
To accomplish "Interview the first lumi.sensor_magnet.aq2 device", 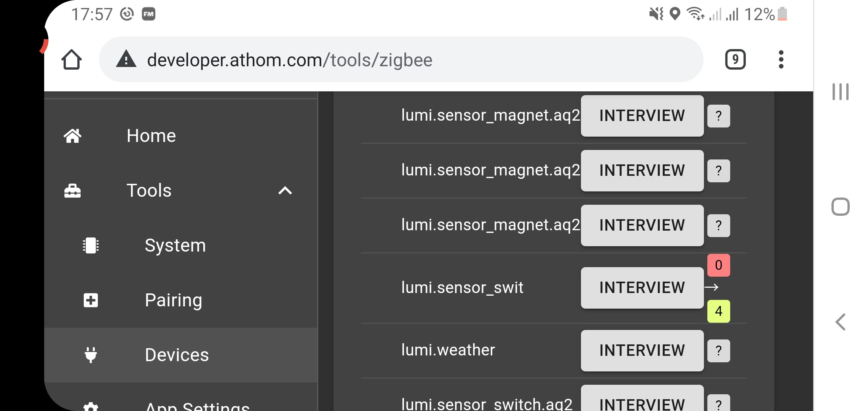I will pos(642,116).
